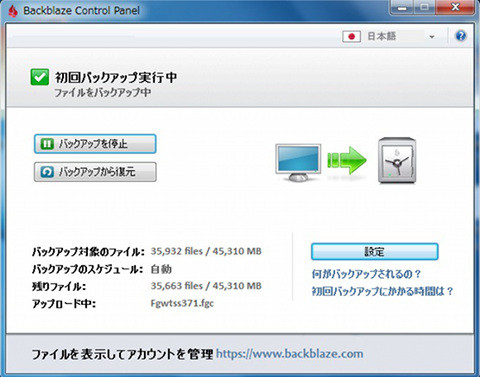Visit the https://www.backblaze.com link

click(x=290, y=354)
